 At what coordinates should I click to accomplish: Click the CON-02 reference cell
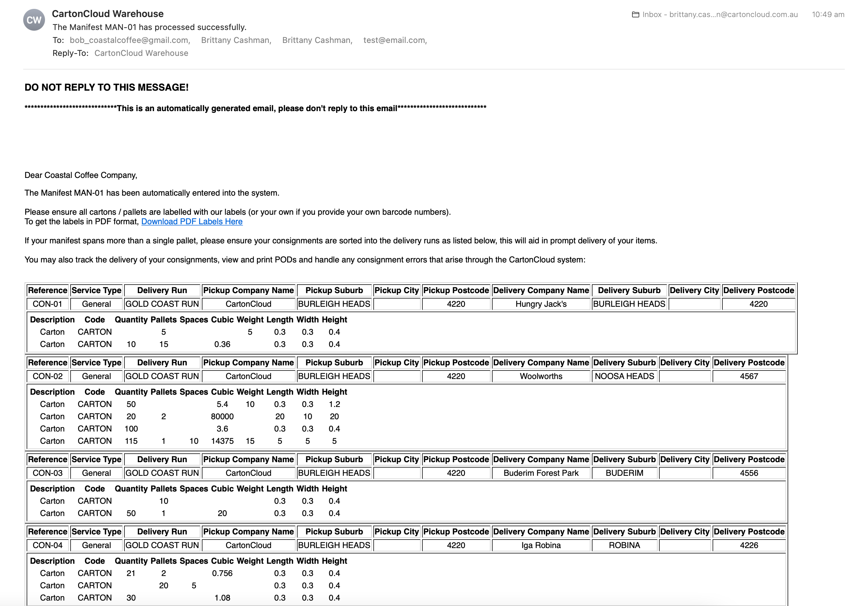47,376
